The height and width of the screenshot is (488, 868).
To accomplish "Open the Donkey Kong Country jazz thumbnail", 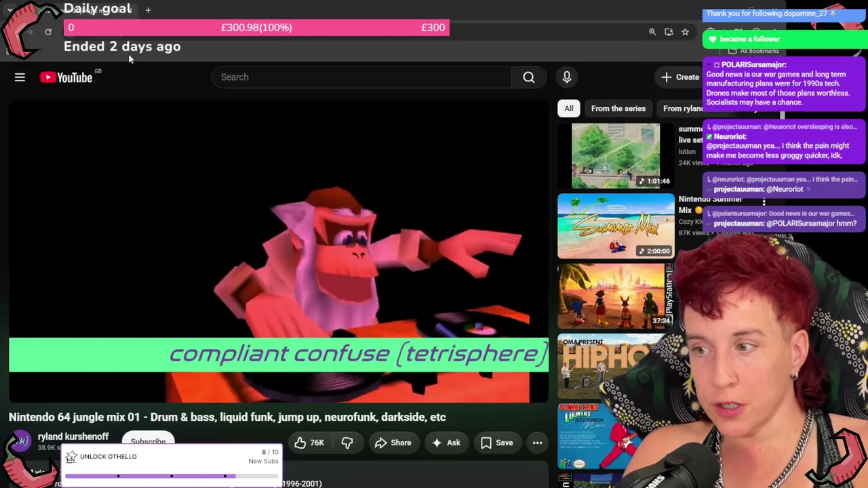I will [597, 436].
